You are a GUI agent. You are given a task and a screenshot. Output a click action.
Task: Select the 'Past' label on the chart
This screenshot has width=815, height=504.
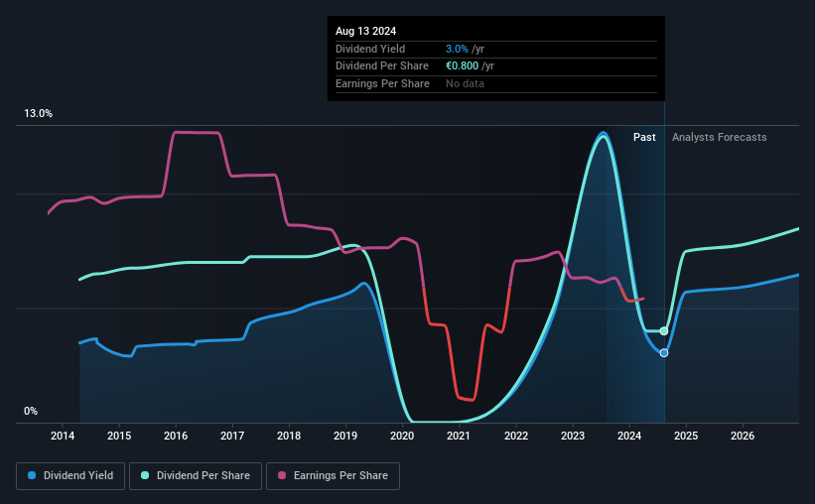[x=644, y=137]
